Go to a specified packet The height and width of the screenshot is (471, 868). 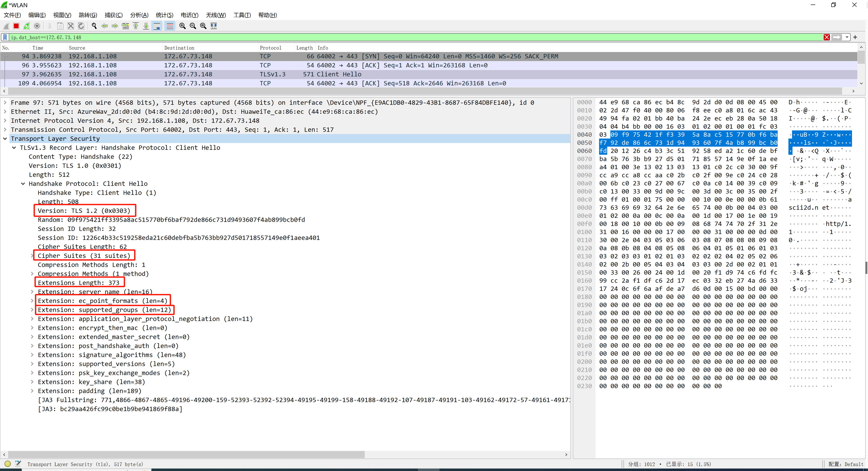125,26
